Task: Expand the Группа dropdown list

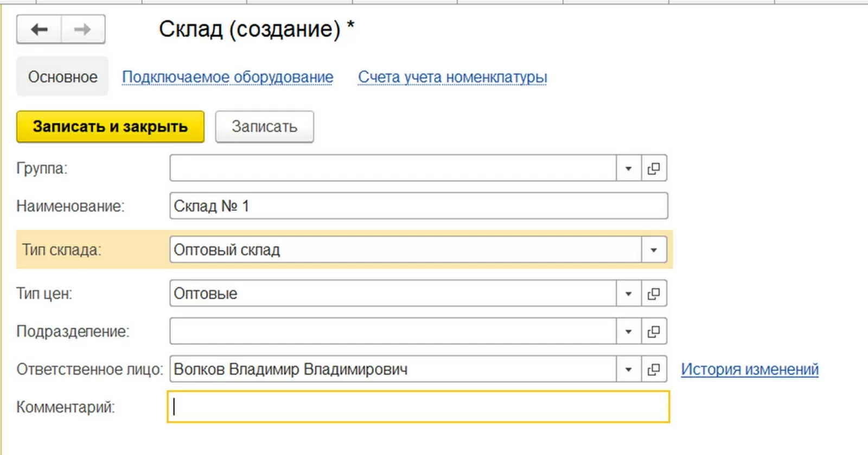Action: tap(629, 169)
